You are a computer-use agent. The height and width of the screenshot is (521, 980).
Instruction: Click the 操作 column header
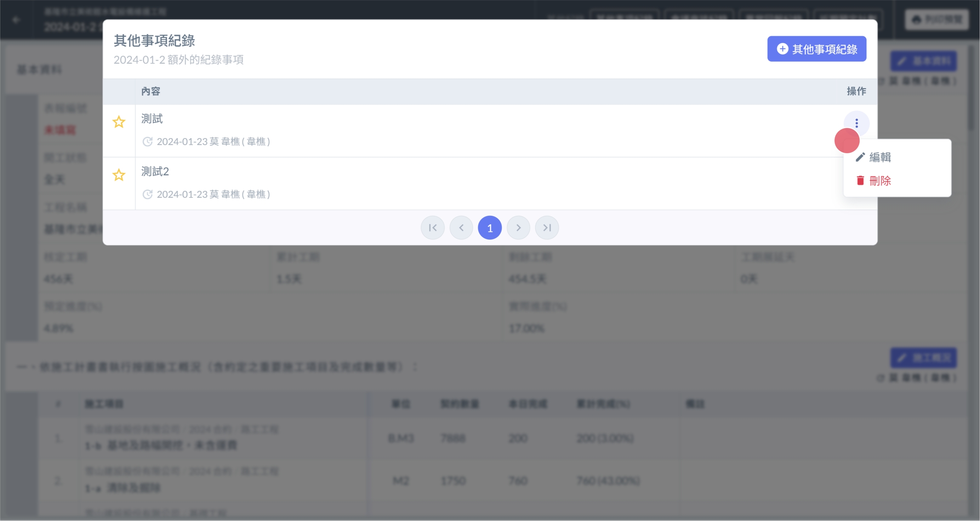coord(856,91)
